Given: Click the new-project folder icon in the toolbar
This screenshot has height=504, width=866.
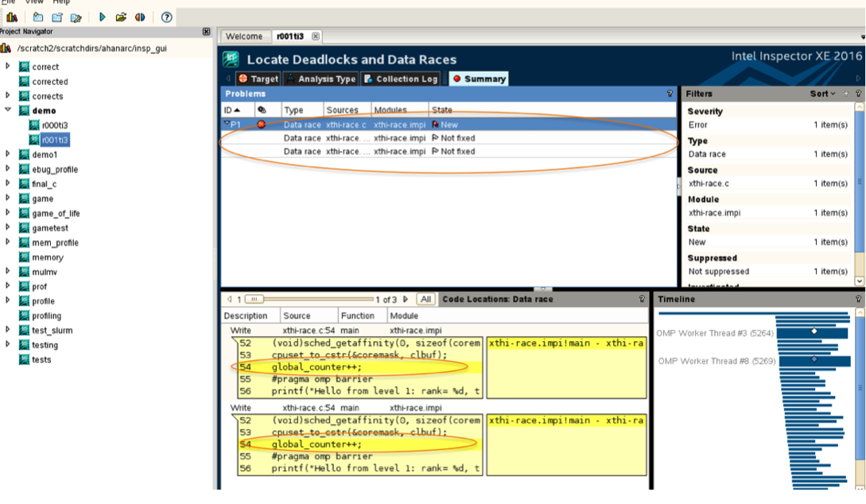Looking at the screenshot, I should 38,17.
